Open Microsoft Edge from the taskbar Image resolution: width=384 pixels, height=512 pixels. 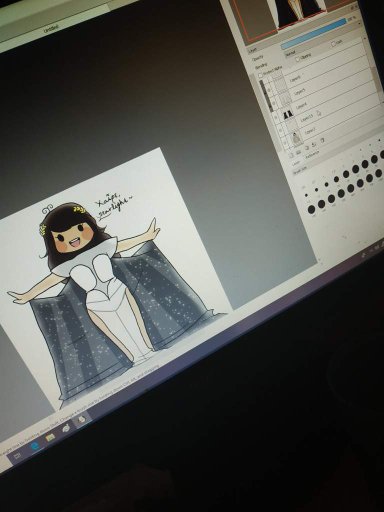[x=34, y=446]
